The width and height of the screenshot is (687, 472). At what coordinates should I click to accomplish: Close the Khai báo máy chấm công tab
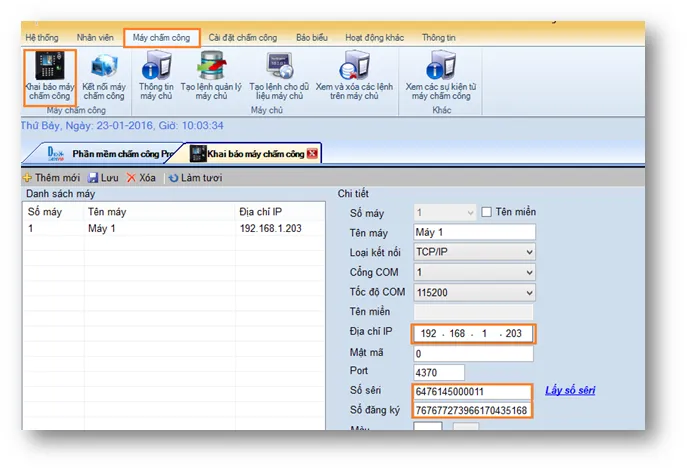click(x=312, y=153)
